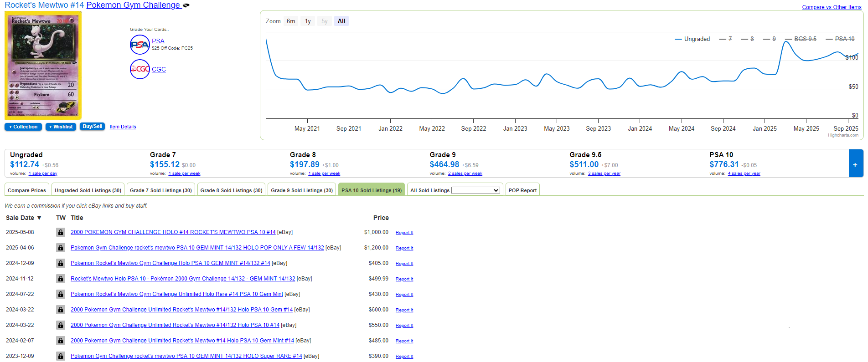Viewport: 868px width, 362px height.
Task: Sort listings by Sale Date column
Action: 24,218
